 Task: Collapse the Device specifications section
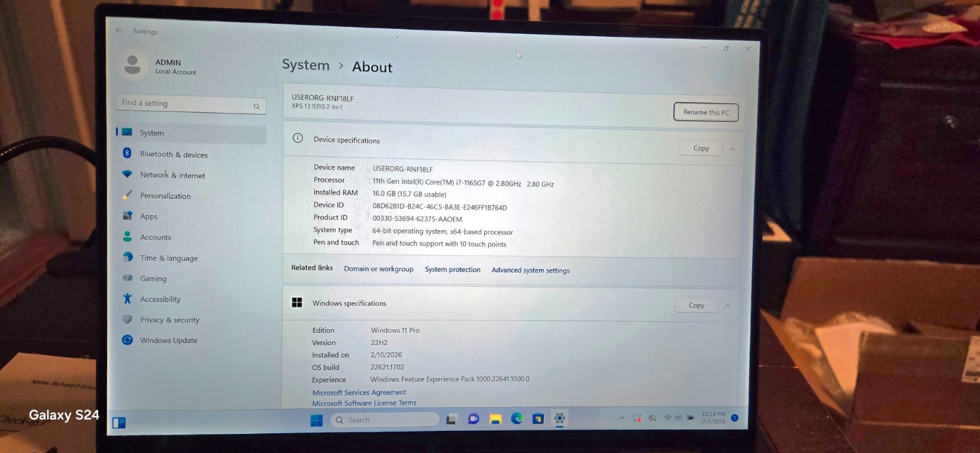click(x=732, y=149)
